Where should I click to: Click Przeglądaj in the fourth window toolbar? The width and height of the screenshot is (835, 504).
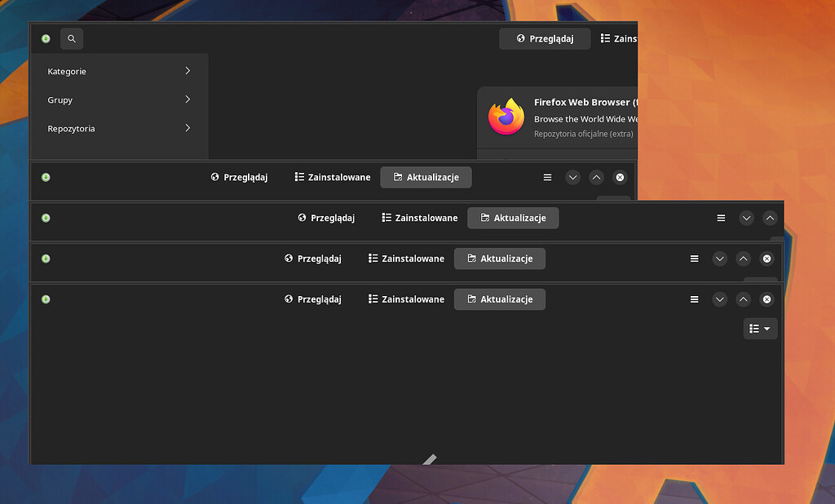[x=313, y=259]
